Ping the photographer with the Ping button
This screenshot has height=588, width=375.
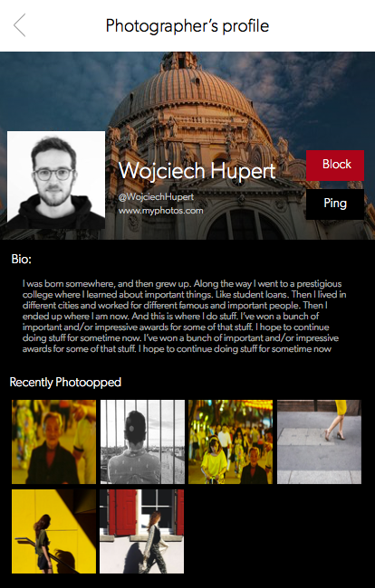pos(335,204)
